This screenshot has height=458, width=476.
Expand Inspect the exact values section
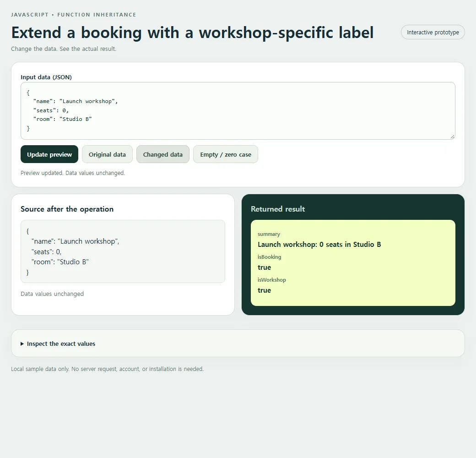tap(61, 343)
